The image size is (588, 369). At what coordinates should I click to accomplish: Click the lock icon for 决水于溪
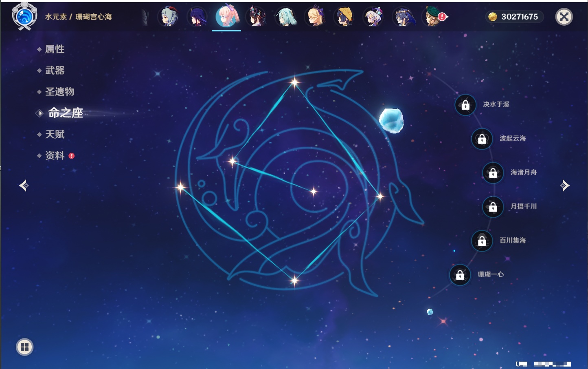[465, 105]
